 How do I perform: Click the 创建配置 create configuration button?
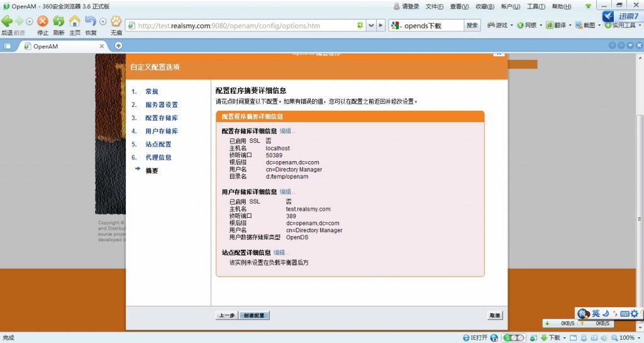[x=254, y=315]
